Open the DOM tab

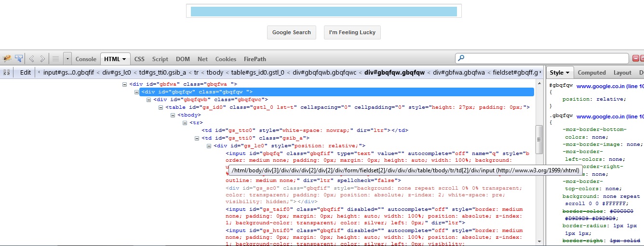(x=183, y=59)
